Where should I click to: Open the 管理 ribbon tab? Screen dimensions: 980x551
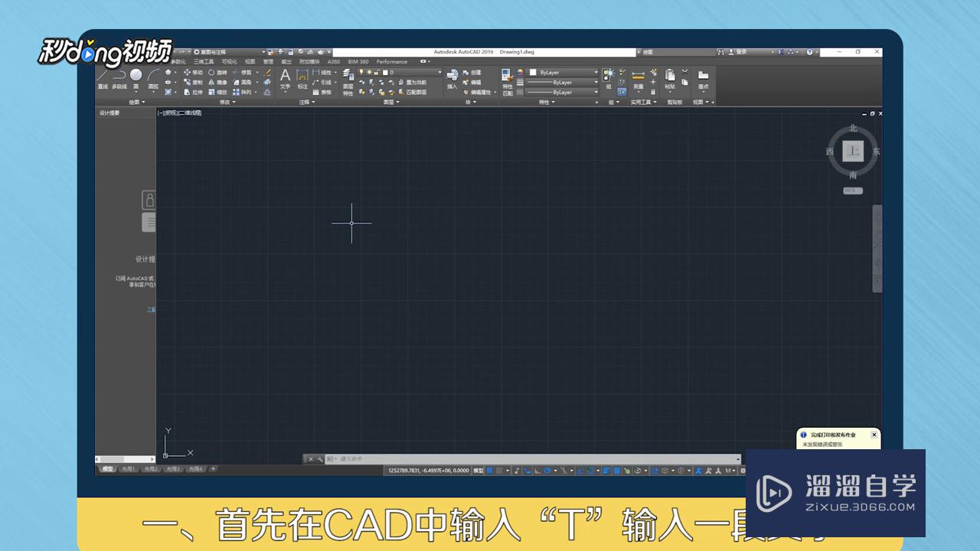tap(268, 62)
